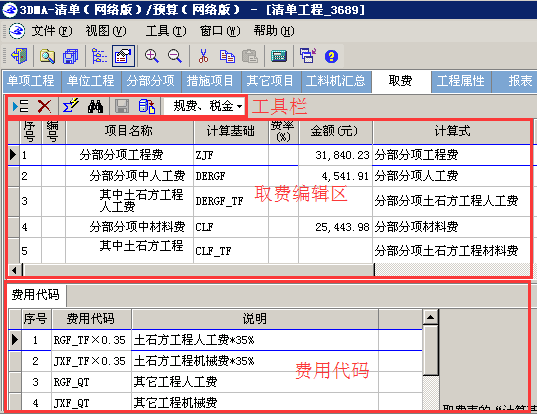Viewport: 537px width, 414px height.
Task: Click the zoom out magnifier icon
Action: (175, 56)
